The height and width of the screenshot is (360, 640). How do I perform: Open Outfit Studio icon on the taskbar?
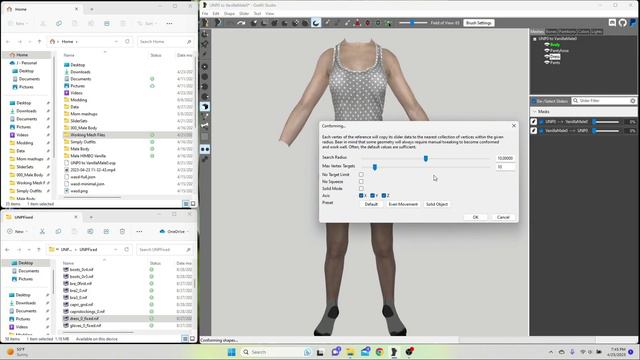(x=394, y=352)
